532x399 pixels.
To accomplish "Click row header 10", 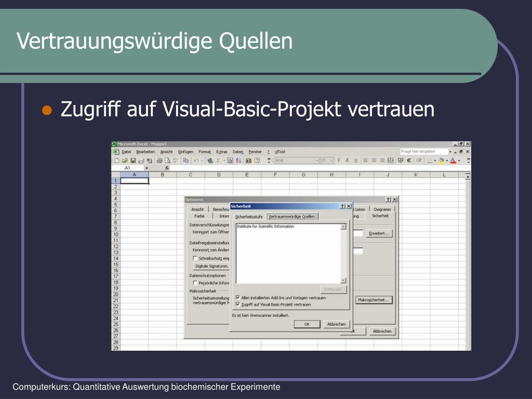I will point(116,234).
